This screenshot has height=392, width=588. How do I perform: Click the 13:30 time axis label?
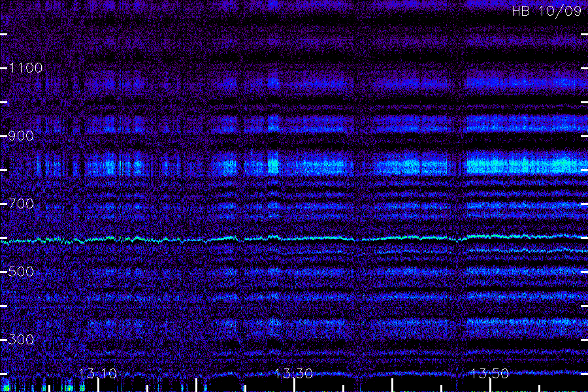tap(293, 374)
